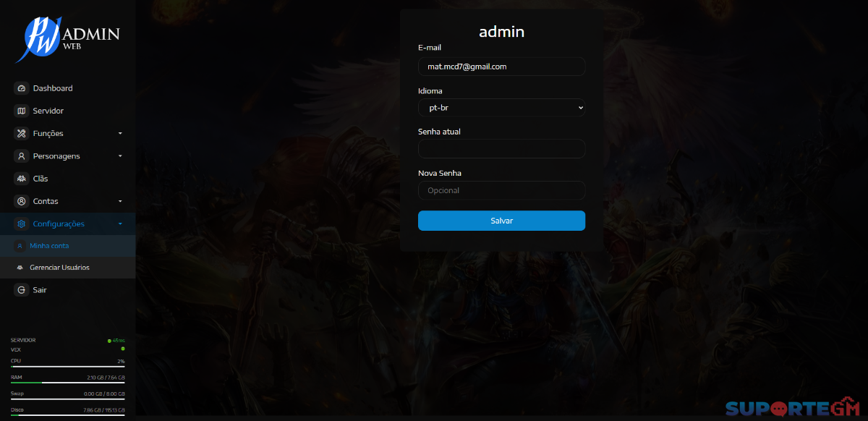Click the 'admin' heading text
Screen dimensions: 868x421
(501, 32)
